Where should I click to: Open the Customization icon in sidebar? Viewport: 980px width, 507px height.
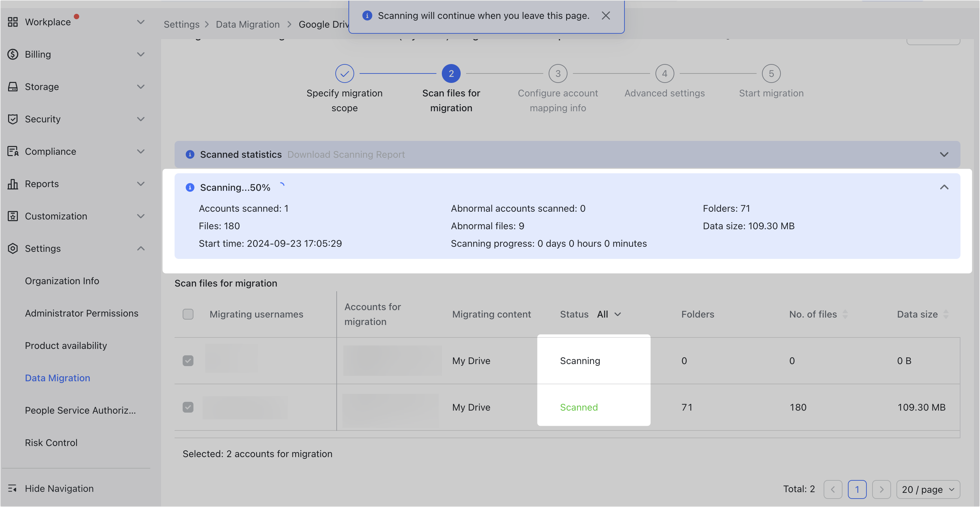point(12,216)
